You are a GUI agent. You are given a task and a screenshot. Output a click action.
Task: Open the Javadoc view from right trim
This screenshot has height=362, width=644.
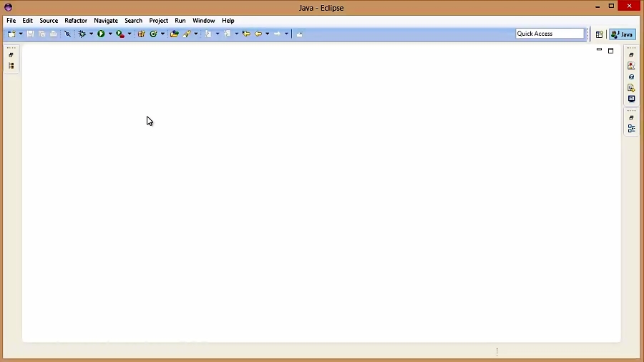(x=631, y=77)
